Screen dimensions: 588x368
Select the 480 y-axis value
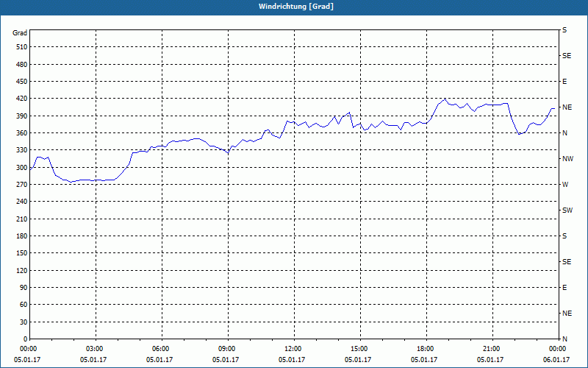click(22, 65)
